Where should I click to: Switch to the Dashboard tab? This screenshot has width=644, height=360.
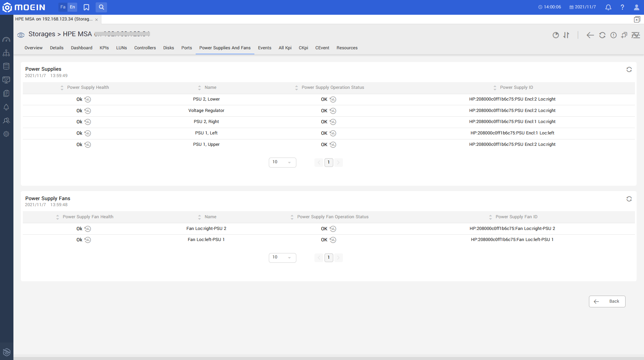(82, 48)
